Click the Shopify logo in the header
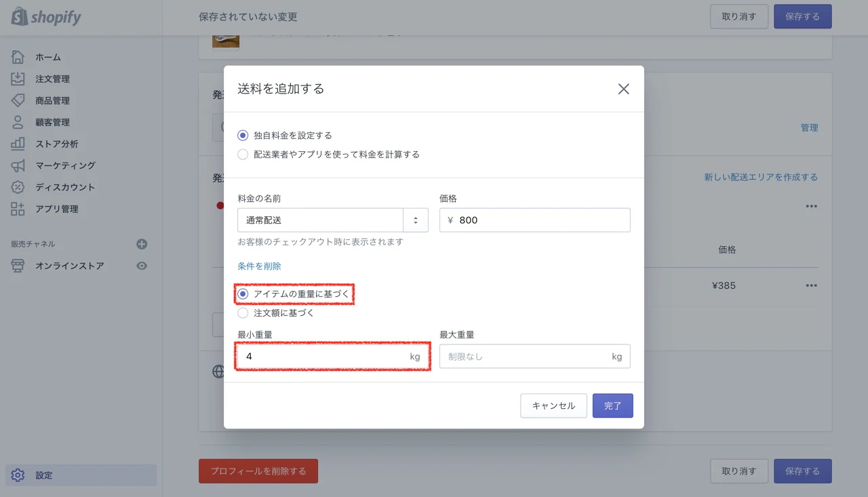Viewport: 868px width, 497px height. coord(46,17)
